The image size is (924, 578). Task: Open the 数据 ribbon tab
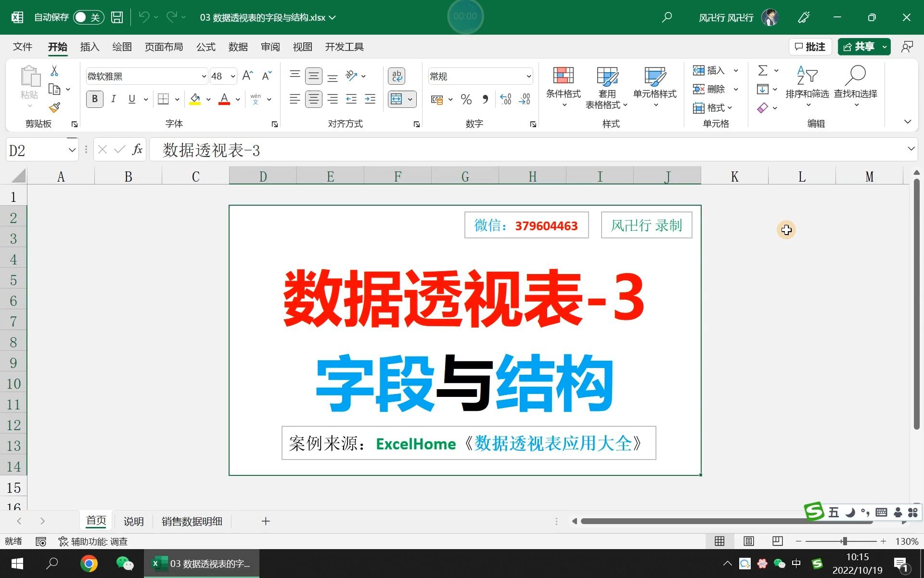[x=238, y=47]
